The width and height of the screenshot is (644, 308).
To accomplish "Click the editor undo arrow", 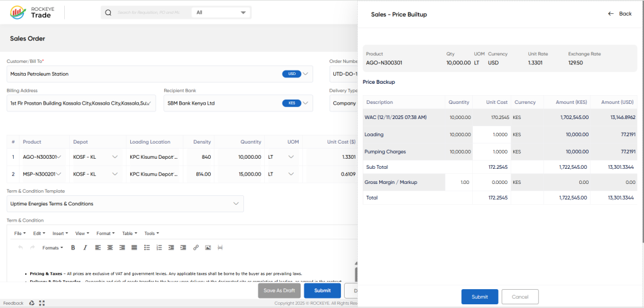I will pyautogui.click(x=21, y=248).
